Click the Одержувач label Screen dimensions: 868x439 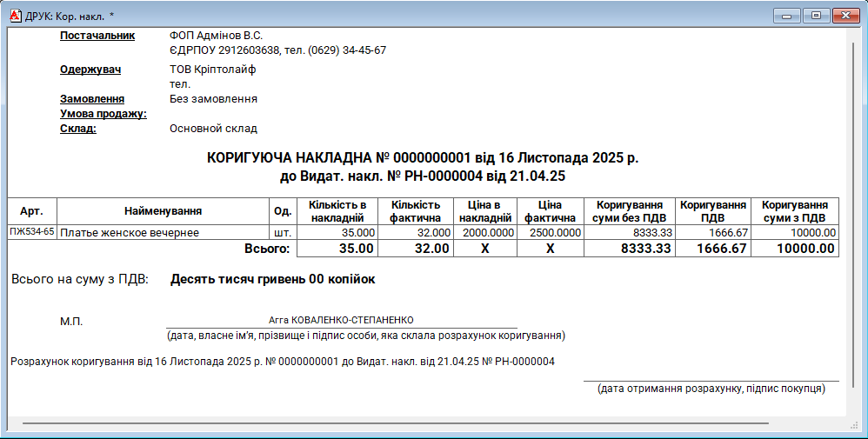click(90, 70)
